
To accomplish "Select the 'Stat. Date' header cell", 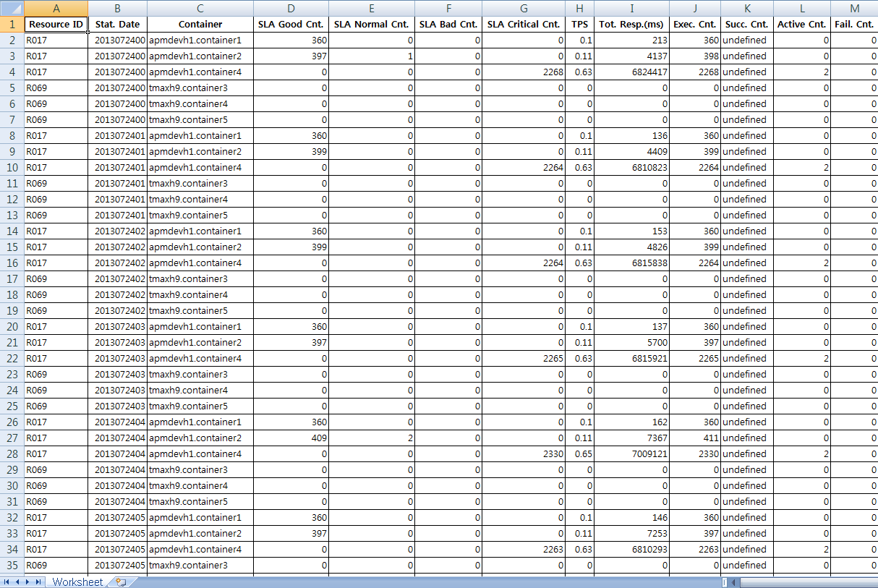I will coord(118,24).
